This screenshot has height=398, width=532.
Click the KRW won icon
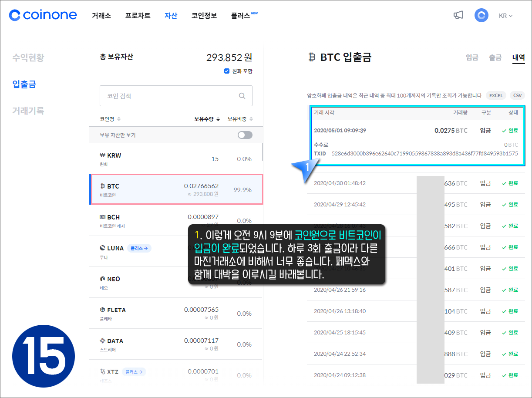click(103, 155)
